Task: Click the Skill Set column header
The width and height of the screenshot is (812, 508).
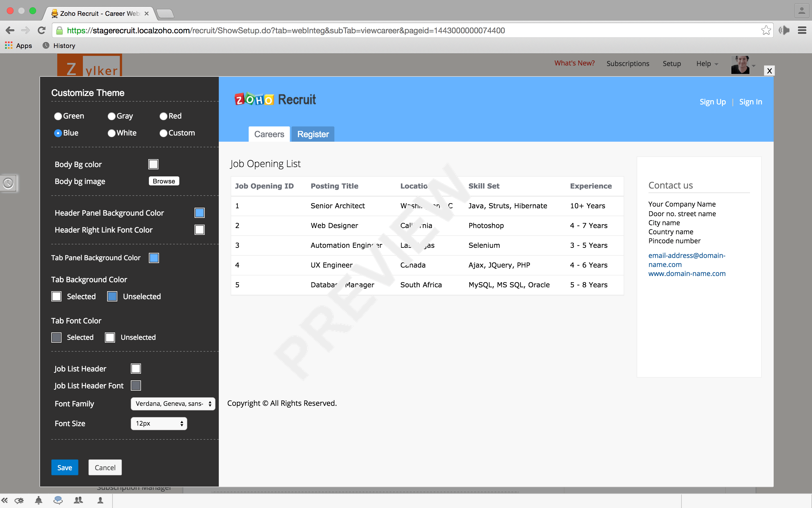Action: click(x=484, y=186)
